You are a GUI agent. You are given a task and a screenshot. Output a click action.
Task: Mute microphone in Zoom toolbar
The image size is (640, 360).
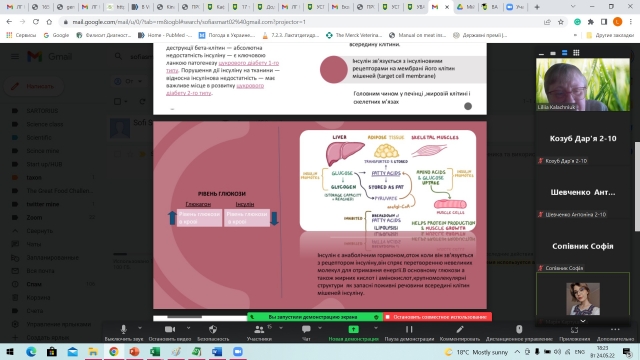[x=123, y=329]
